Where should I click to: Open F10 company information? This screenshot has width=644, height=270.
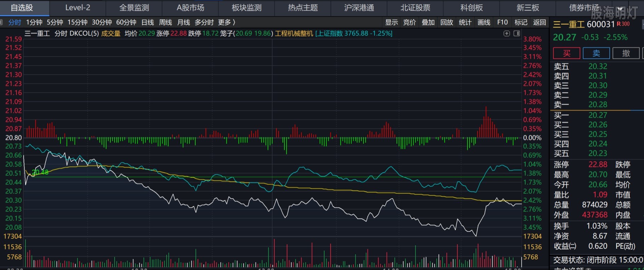(502, 22)
